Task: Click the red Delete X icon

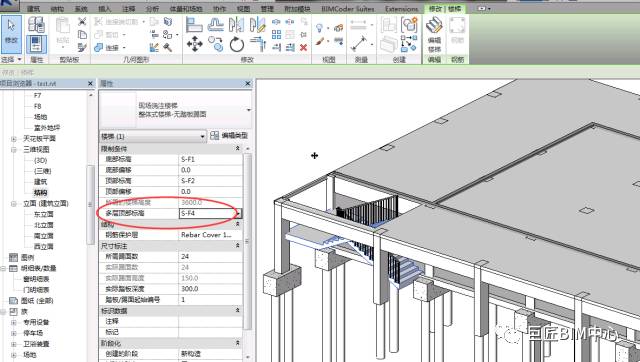Action: pos(303,47)
